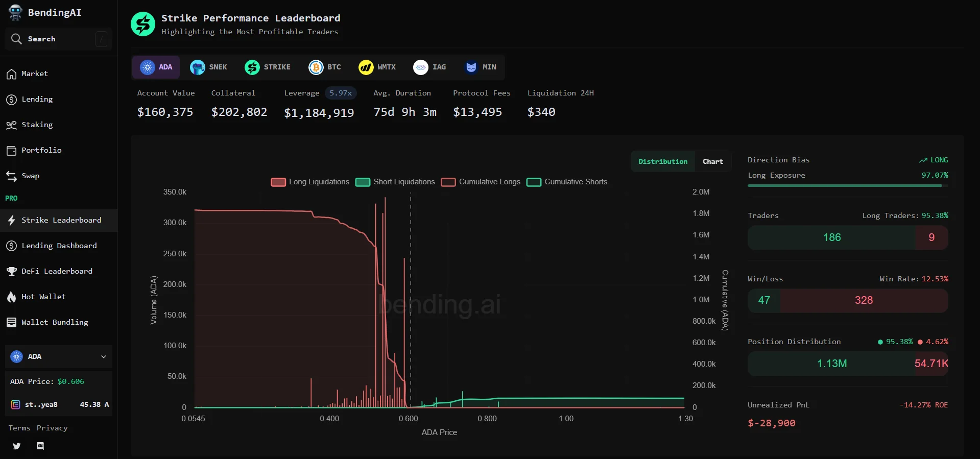Click the Cumulative Shorts color swatch
This screenshot has height=459, width=980.
tap(534, 182)
